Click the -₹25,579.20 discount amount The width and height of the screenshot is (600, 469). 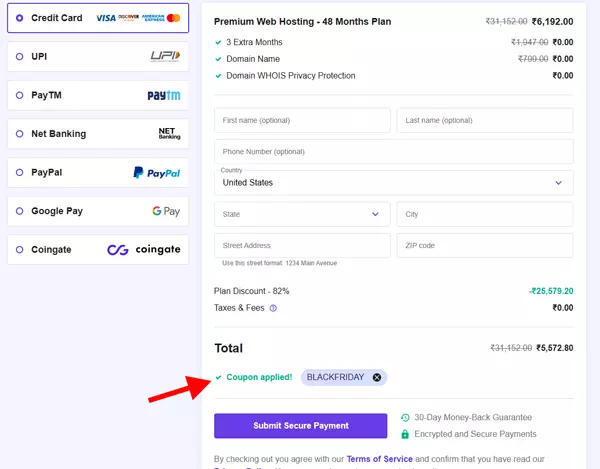551,291
